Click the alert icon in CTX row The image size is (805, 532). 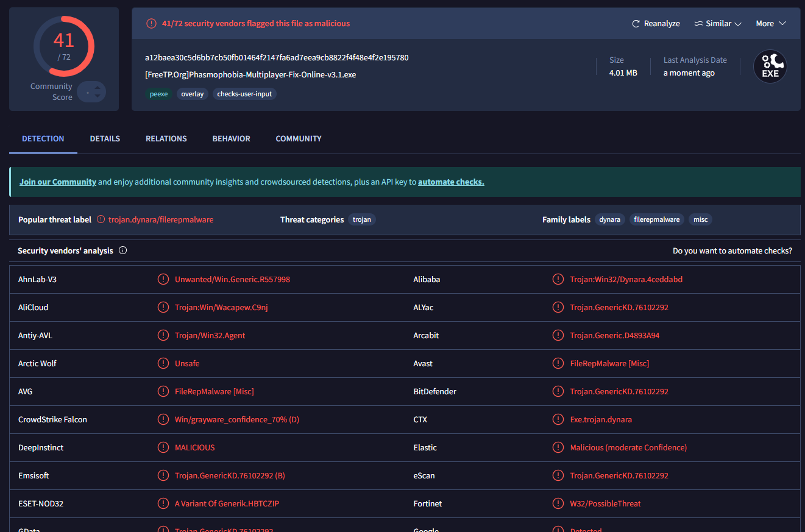[558, 419]
